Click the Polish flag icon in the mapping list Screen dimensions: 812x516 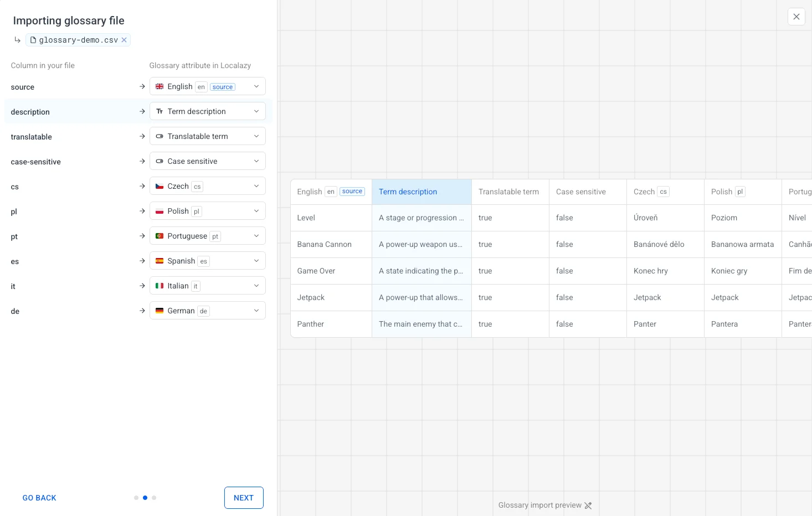(x=160, y=211)
